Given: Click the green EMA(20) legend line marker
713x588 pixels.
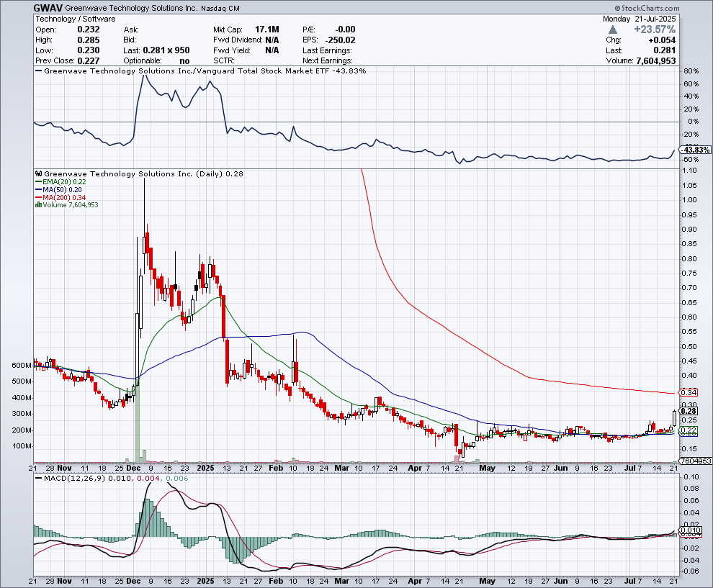Looking at the screenshot, I should [x=39, y=182].
